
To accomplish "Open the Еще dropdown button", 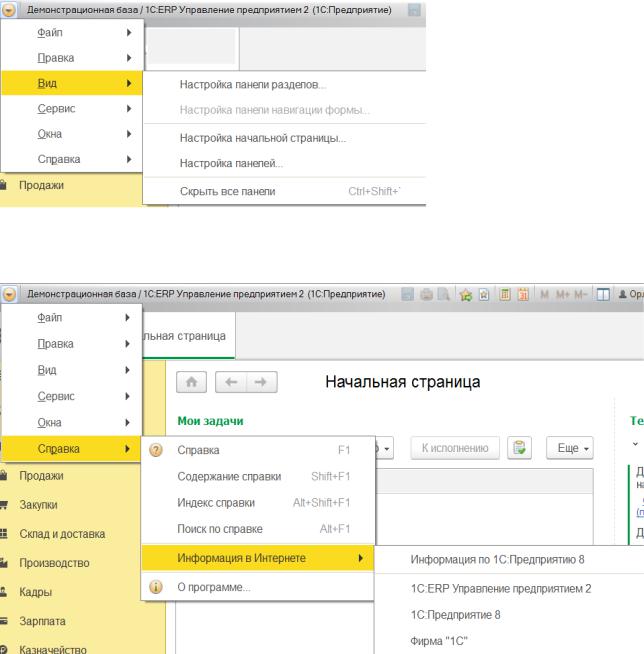I will [570, 448].
